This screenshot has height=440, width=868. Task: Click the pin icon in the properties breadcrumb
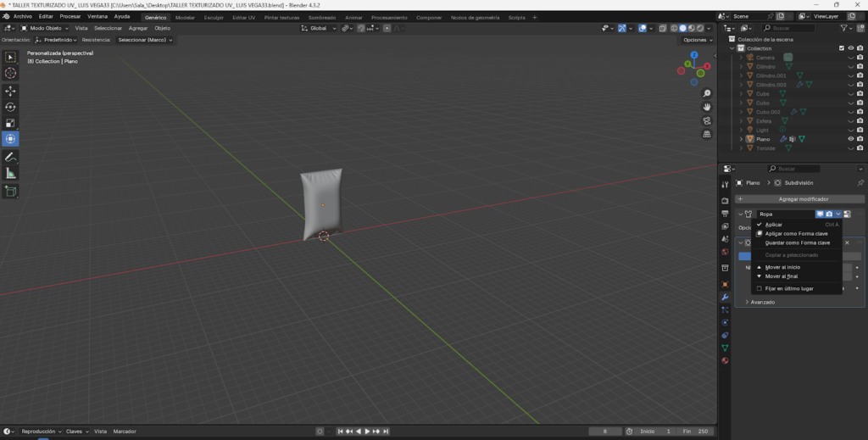(860, 182)
